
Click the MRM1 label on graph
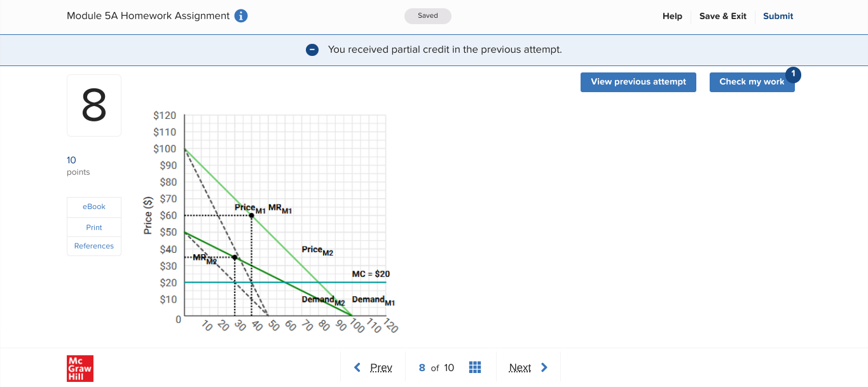click(x=280, y=208)
